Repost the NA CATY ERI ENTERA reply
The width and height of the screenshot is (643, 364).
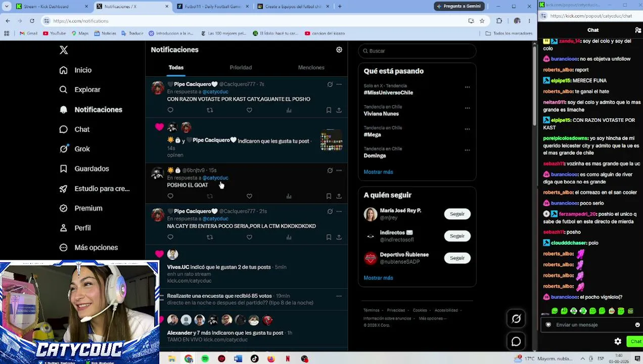point(210,237)
